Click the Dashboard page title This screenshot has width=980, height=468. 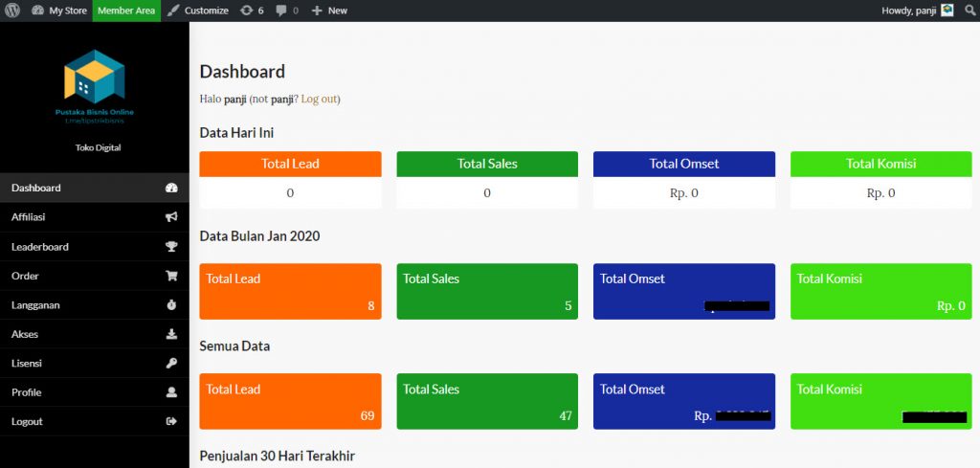[242, 71]
